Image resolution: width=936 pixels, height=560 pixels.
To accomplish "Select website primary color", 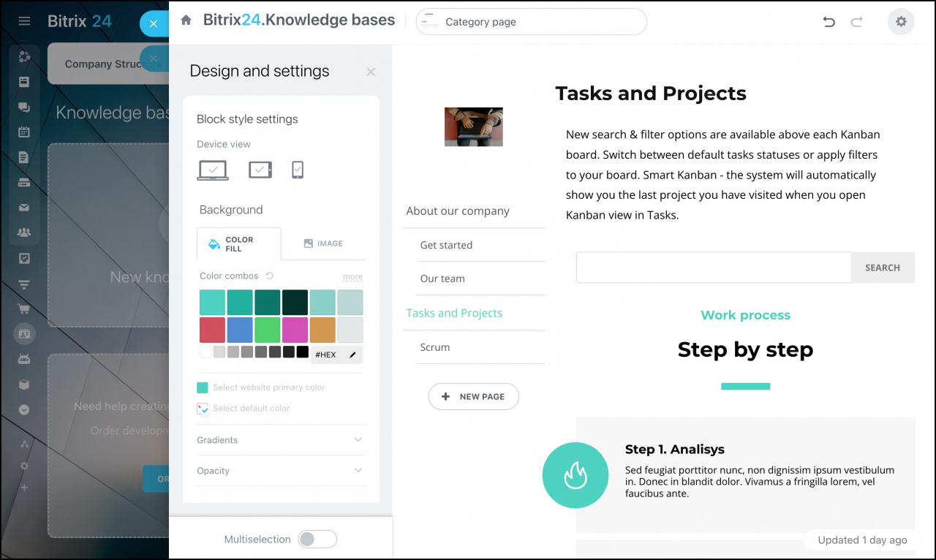I will click(262, 387).
